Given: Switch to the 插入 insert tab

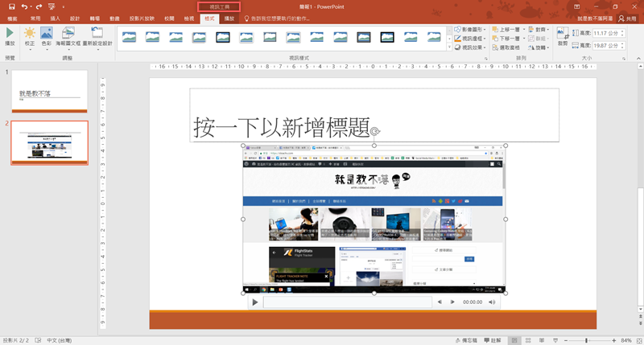Looking at the screenshot, I should pos(55,18).
